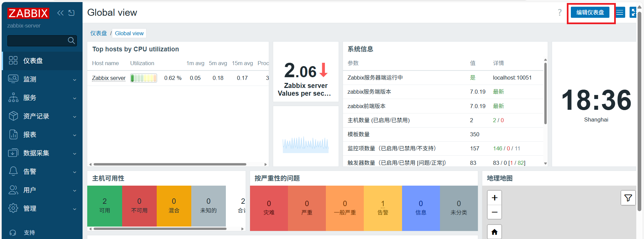
Task: Expand the 告警 chevron arrow
Action: tap(75, 172)
